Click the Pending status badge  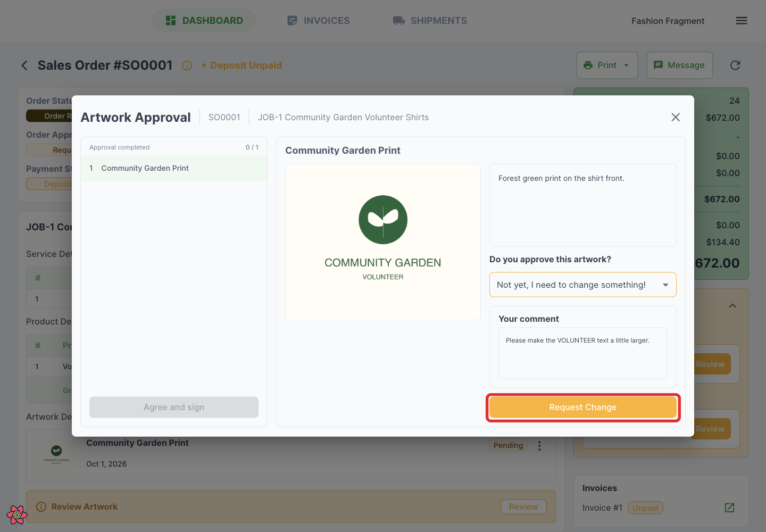pyautogui.click(x=508, y=446)
